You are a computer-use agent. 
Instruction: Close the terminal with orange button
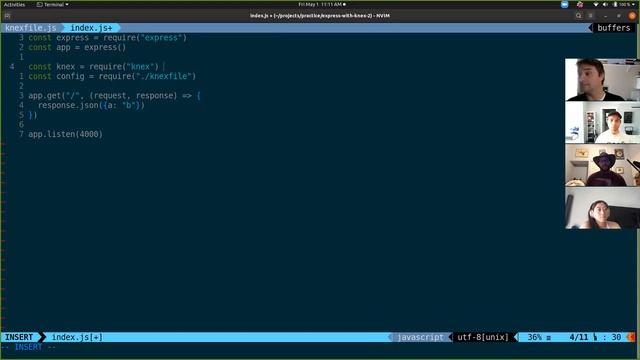click(632, 16)
